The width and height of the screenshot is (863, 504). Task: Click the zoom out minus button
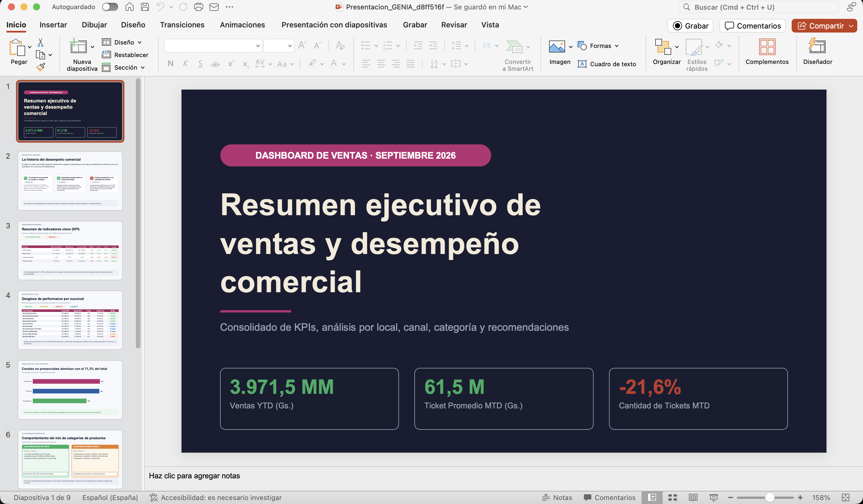(730, 497)
